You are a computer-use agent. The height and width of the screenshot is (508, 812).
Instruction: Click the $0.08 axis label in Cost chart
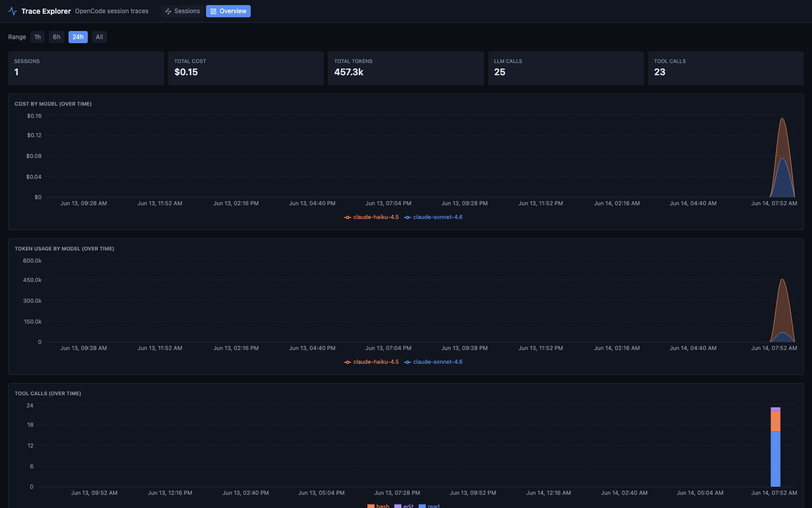34,156
